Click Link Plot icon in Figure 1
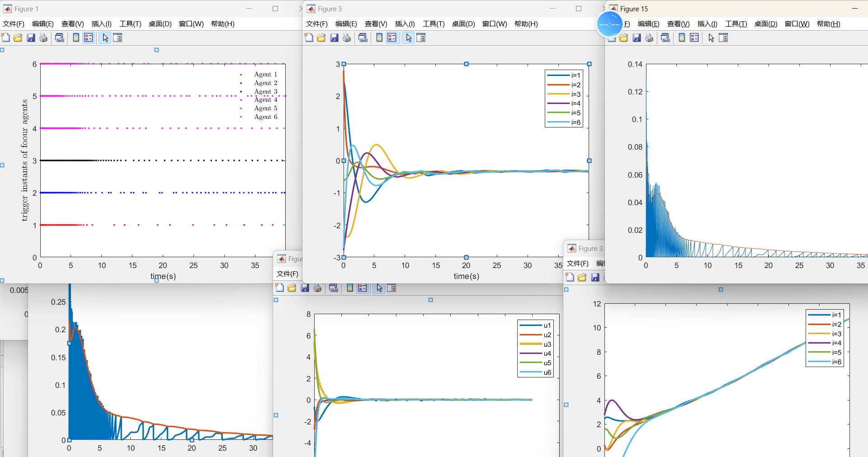 coord(59,38)
